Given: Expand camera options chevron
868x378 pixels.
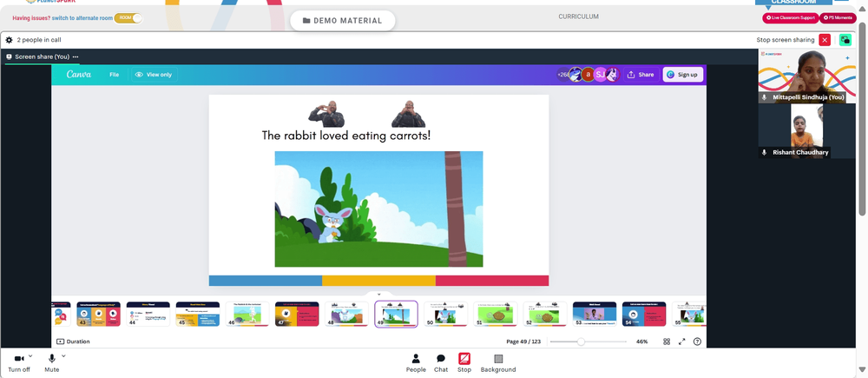Looking at the screenshot, I should (30, 355).
